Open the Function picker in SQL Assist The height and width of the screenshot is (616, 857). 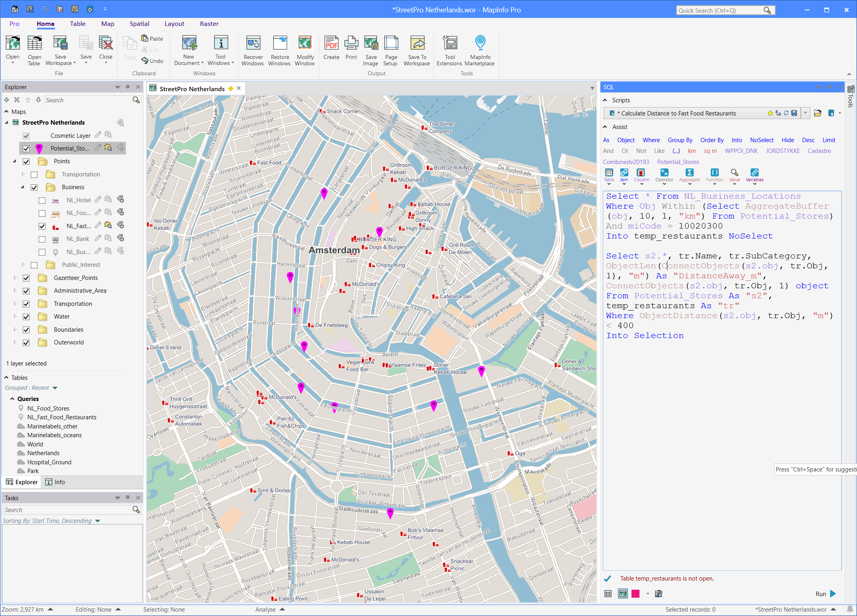pyautogui.click(x=714, y=175)
